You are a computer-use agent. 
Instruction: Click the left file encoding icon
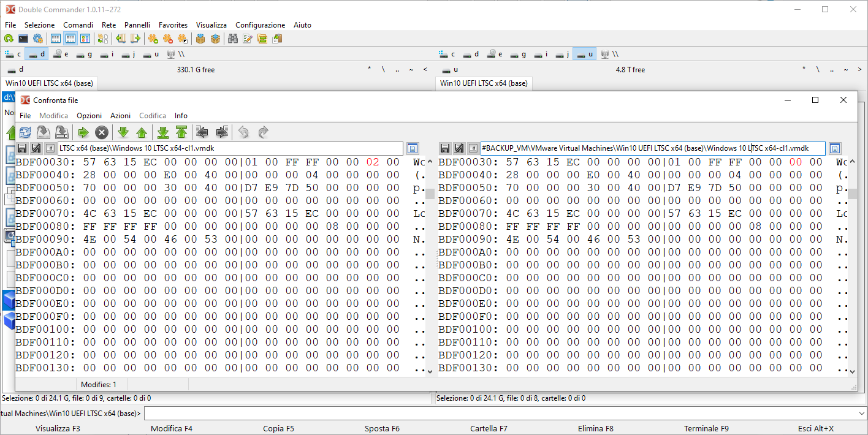coord(50,148)
